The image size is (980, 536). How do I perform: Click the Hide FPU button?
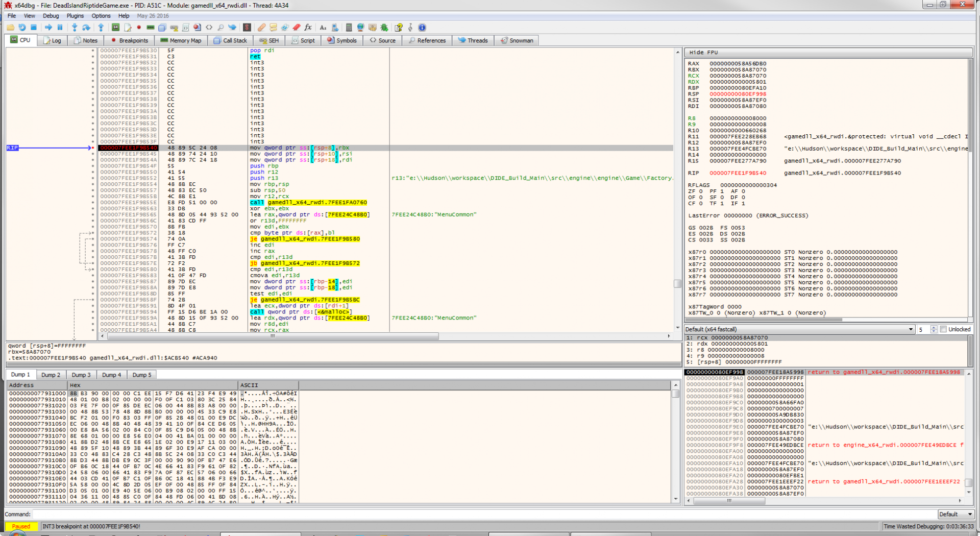coord(703,52)
